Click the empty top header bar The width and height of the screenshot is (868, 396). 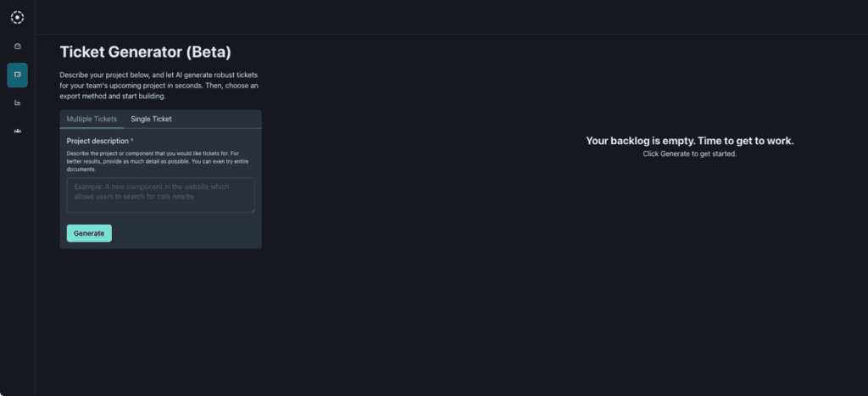coord(449,17)
